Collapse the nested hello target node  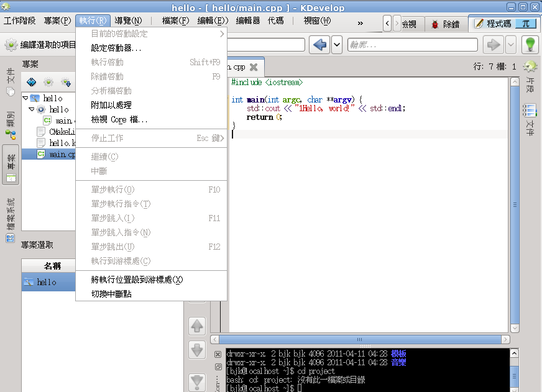tap(32, 109)
